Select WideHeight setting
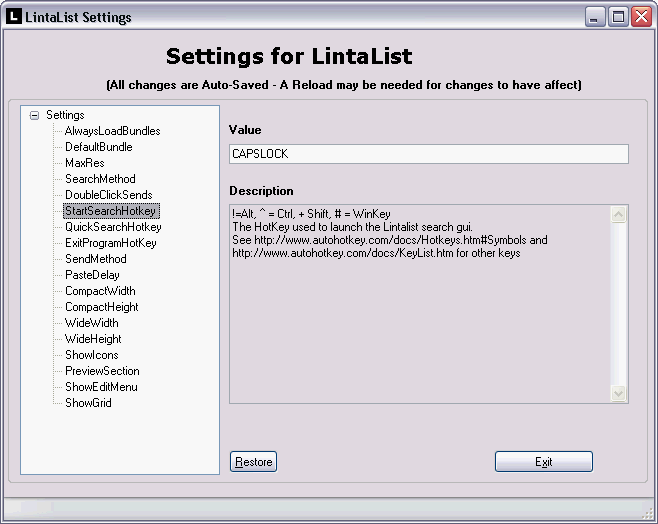This screenshot has width=658, height=524. (x=93, y=339)
